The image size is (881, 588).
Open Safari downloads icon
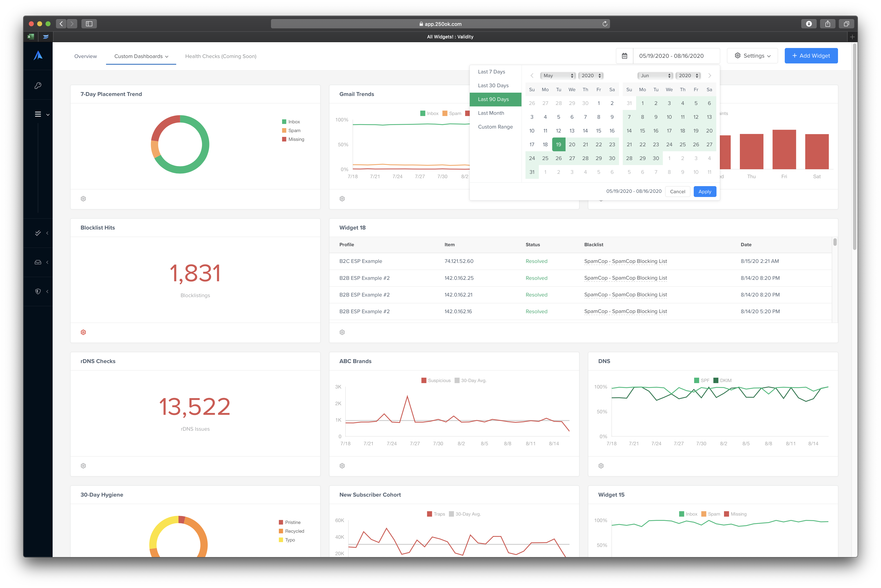click(x=809, y=24)
